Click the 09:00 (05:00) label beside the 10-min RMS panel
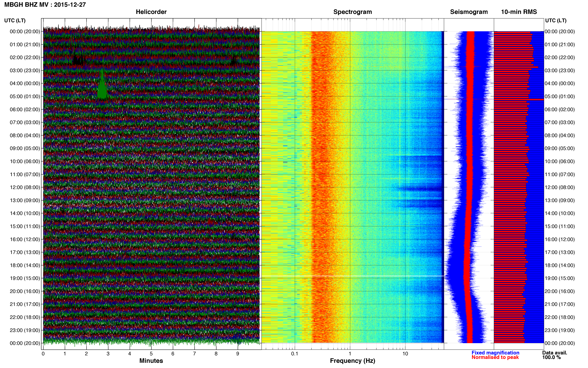Image resolution: width=588 pixels, height=368 pixels. [560, 148]
